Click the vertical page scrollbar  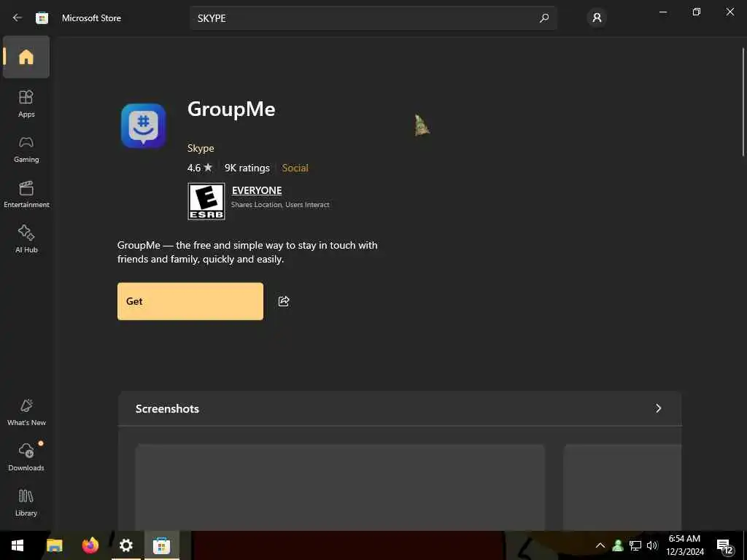743,101
